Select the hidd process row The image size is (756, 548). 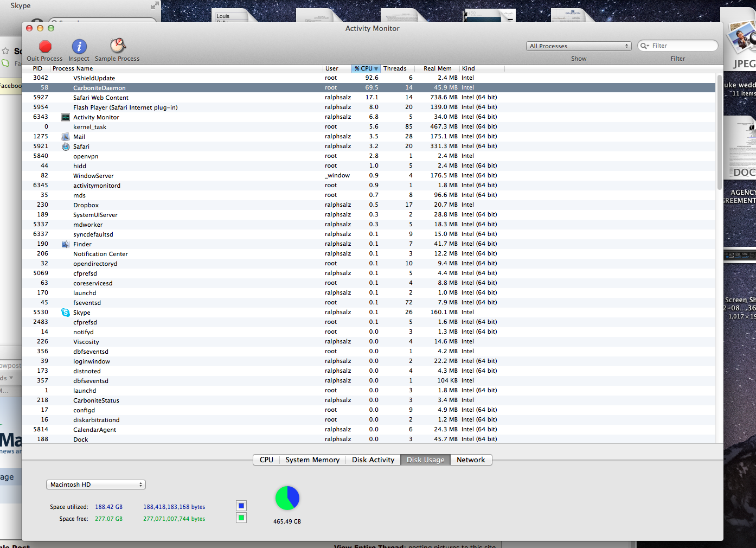pos(369,166)
